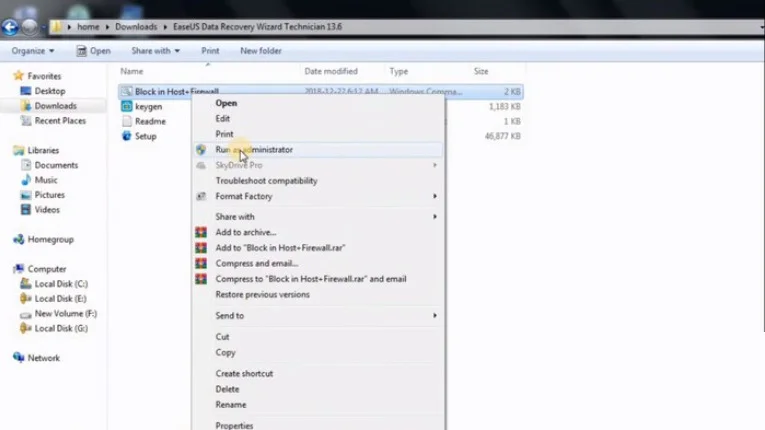Click the Videos library icon
Screen dimensions: 765x430
tap(25, 210)
